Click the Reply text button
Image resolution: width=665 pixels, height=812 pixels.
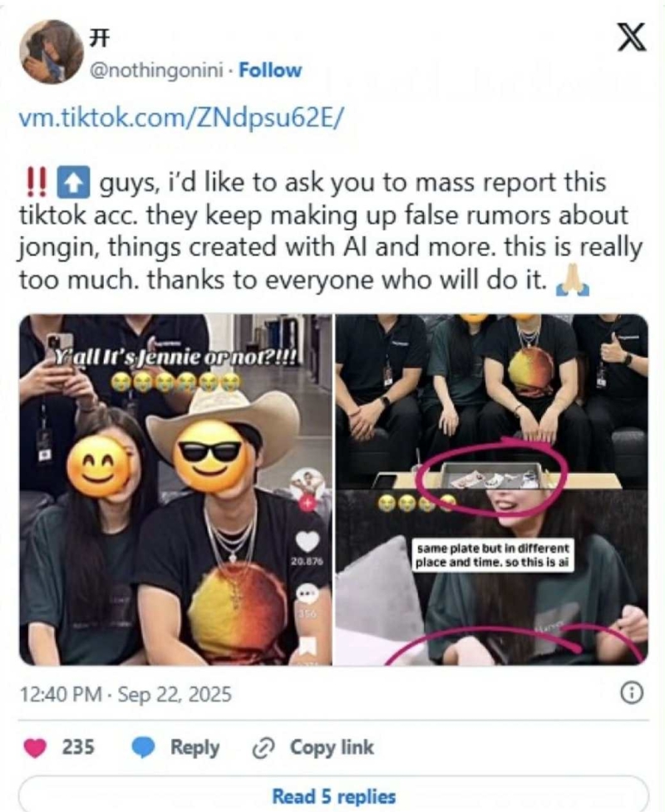coord(195,748)
